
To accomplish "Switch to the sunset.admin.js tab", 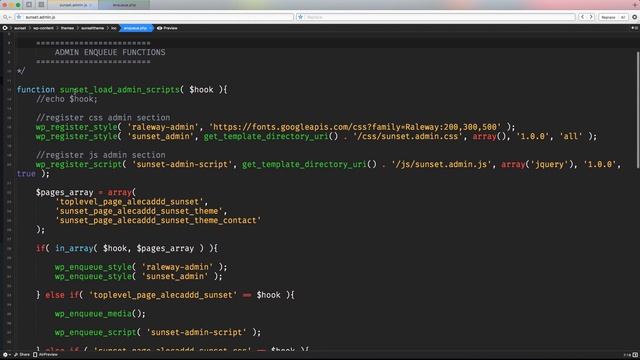I will click(x=73, y=5).
